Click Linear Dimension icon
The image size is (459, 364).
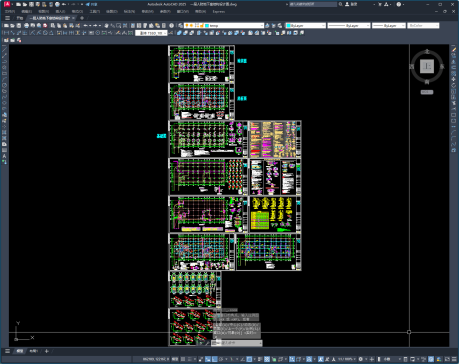tap(6, 33)
